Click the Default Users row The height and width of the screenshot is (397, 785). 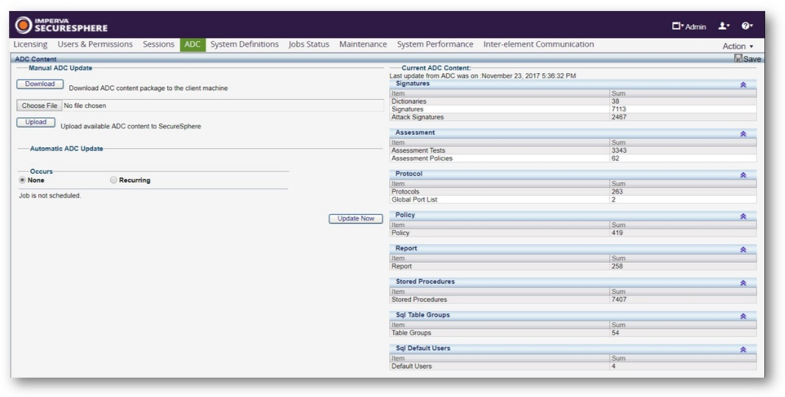click(x=573, y=366)
